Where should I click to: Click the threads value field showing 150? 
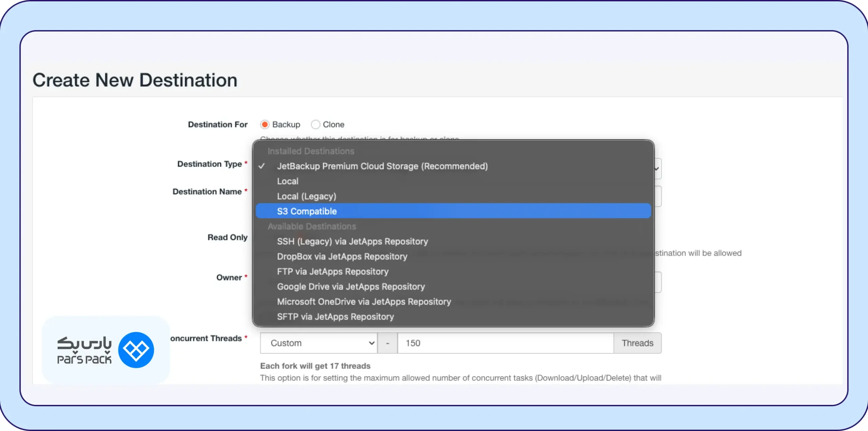click(x=506, y=343)
